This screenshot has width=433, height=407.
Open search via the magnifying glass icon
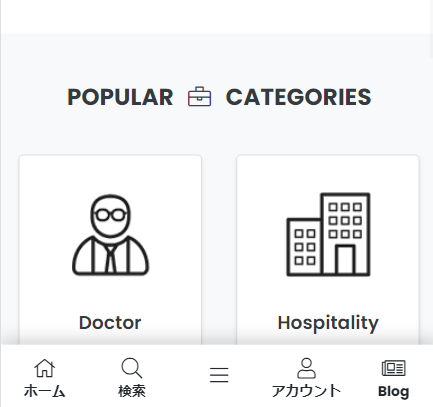click(x=132, y=368)
